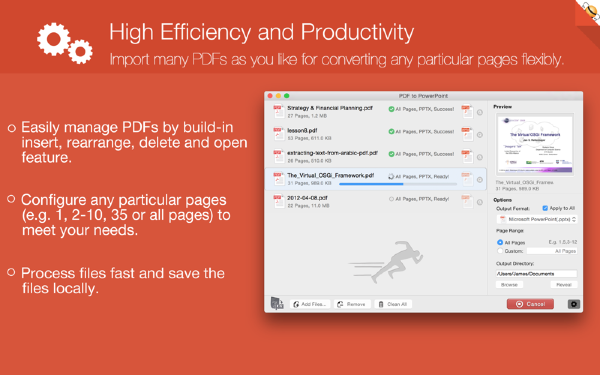Click the Custom page range input field

point(552,251)
